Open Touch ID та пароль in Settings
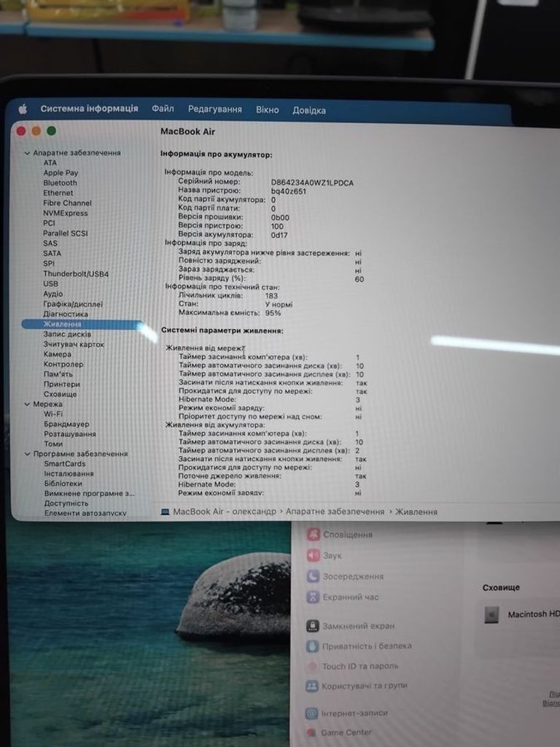Image resolution: width=560 pixels, height=747 pixels. [352, 666]
